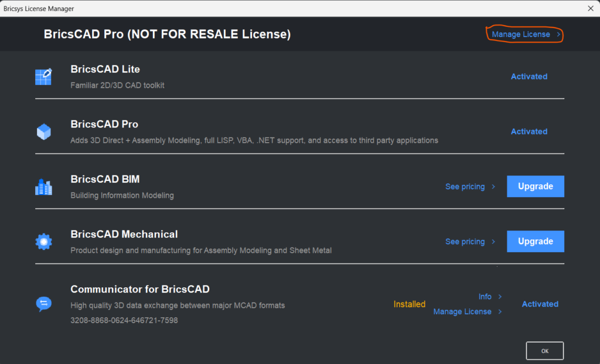Click the BricsCAD Lite grid-pencil icon
The width and height of the screenshot is (600, 364).
(43, 77)
